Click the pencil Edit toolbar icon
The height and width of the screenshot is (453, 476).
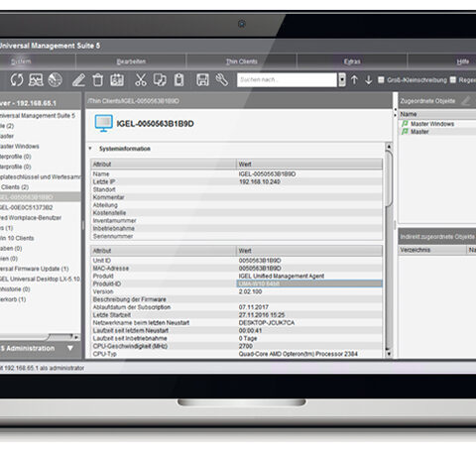[x=78, y=80]
